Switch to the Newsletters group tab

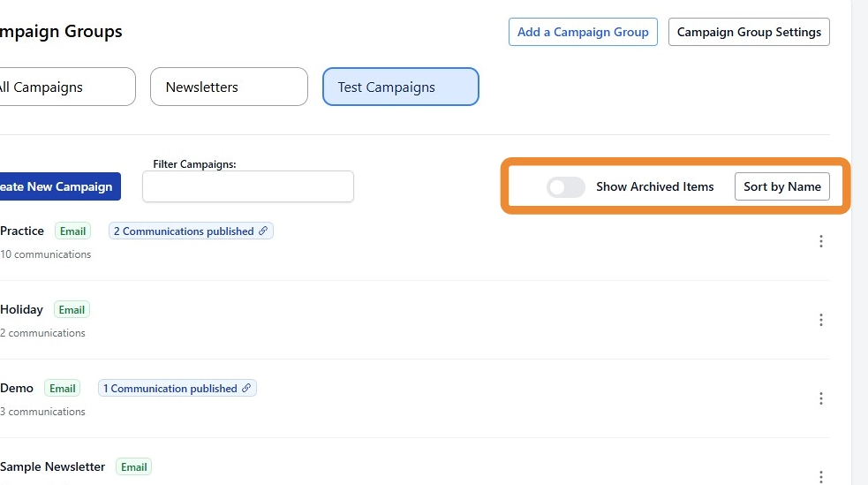click(230, 87)
